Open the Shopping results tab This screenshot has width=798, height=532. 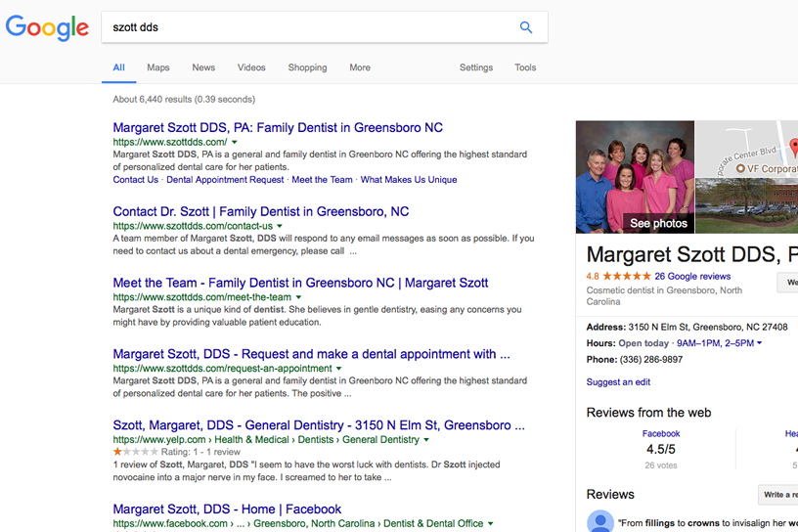coord(307,67)
